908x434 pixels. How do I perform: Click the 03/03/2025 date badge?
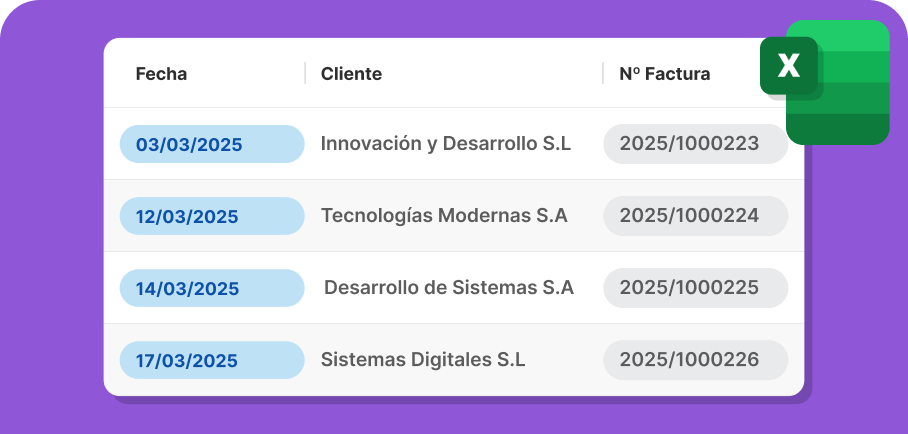pyautogui.click(x=212, y=144)
